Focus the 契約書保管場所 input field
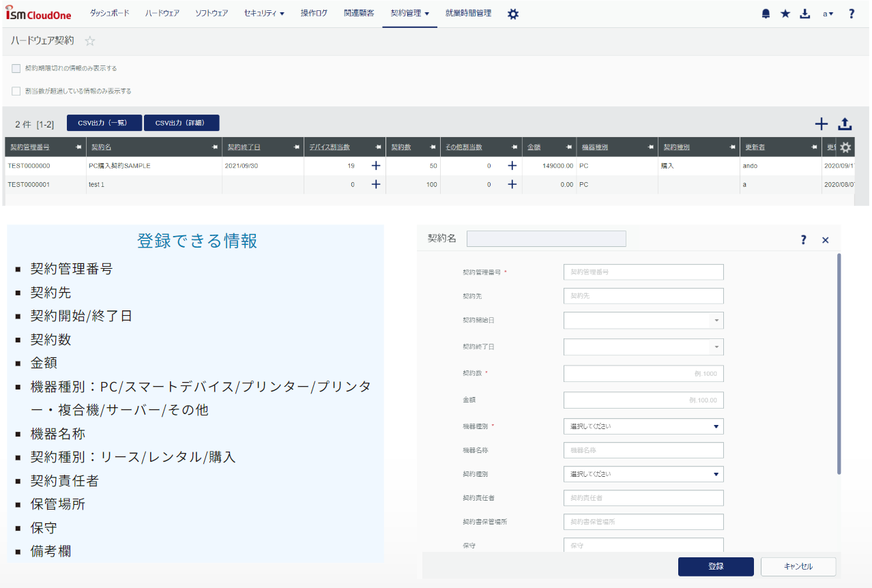This screenshot has height=588, width=872. pos(643,522)
